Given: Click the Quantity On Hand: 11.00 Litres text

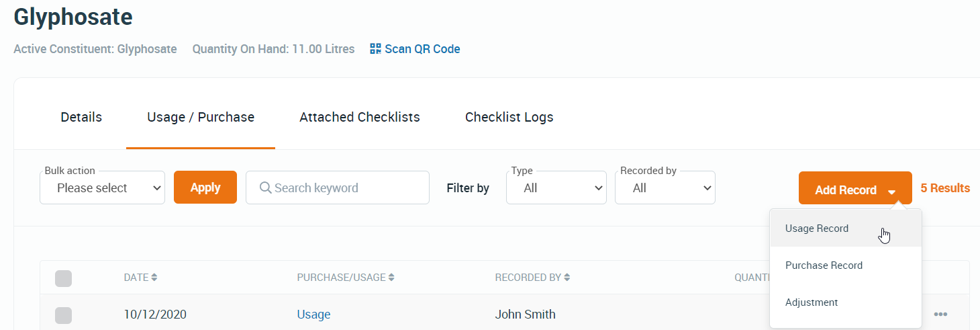Looking at the screenshot, I should click(x=273, y=49).
